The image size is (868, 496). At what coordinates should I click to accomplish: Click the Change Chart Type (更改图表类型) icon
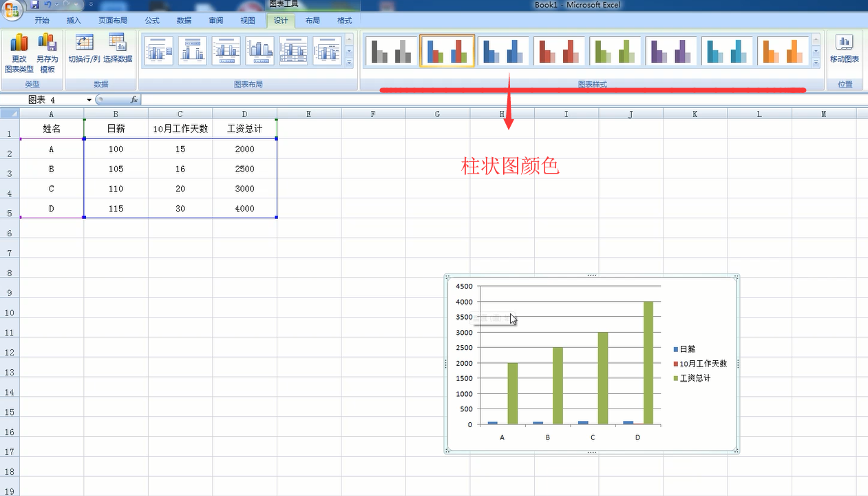(19, 52)
